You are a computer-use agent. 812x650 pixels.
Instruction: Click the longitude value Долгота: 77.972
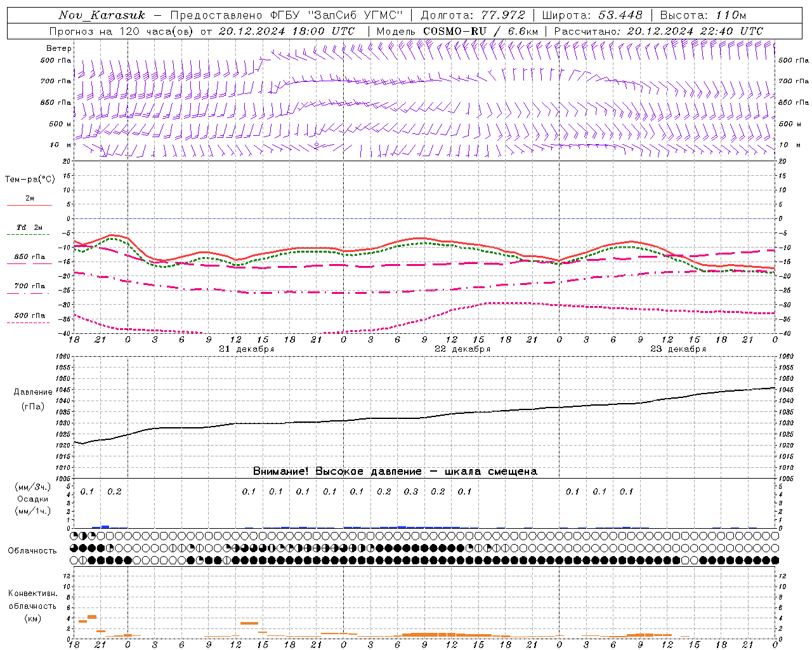[473, 15]
